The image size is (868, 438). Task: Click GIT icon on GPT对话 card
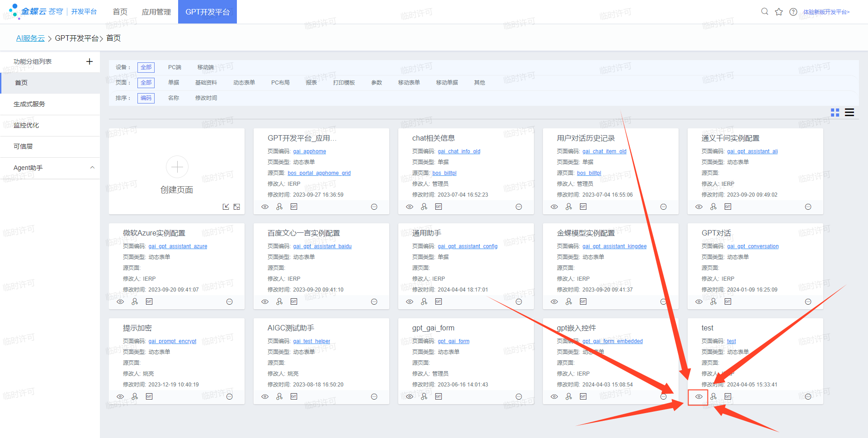pyautogui.click(x=727, y=301)
